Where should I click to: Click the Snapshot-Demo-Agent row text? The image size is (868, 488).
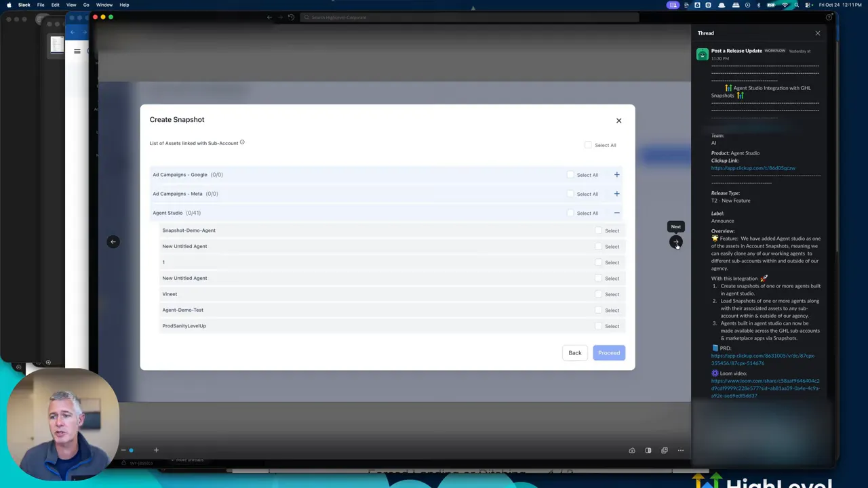(189, 230)
